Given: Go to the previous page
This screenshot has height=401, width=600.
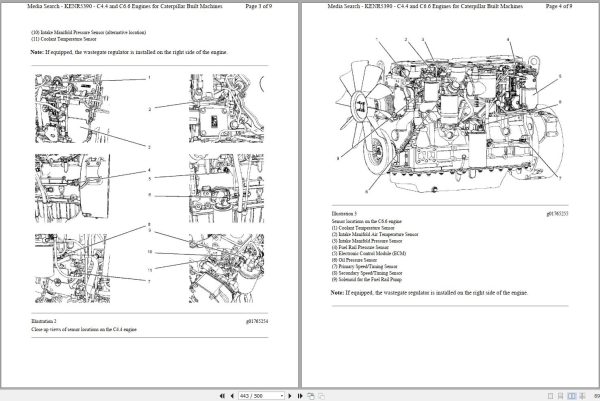Looking at the screenshot, I should click(232, 396).
